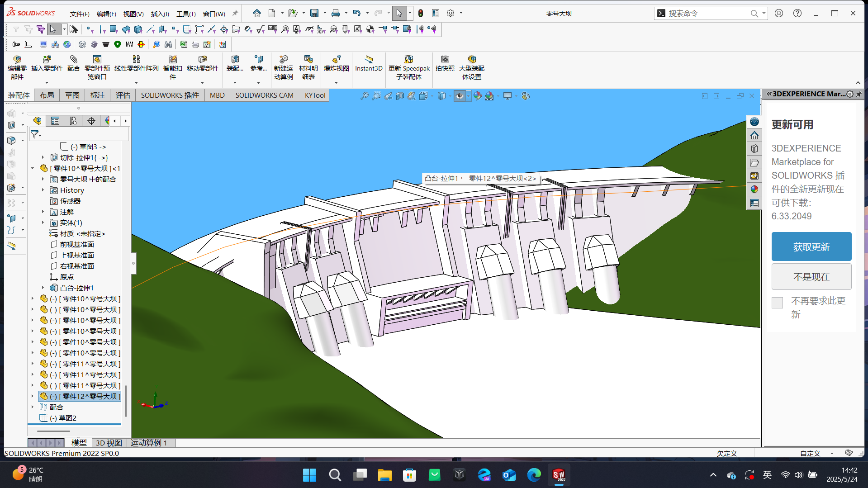This screenshot has width=868, height=488.
Task: Click the user login account button
Action: (x=779, y=13)
